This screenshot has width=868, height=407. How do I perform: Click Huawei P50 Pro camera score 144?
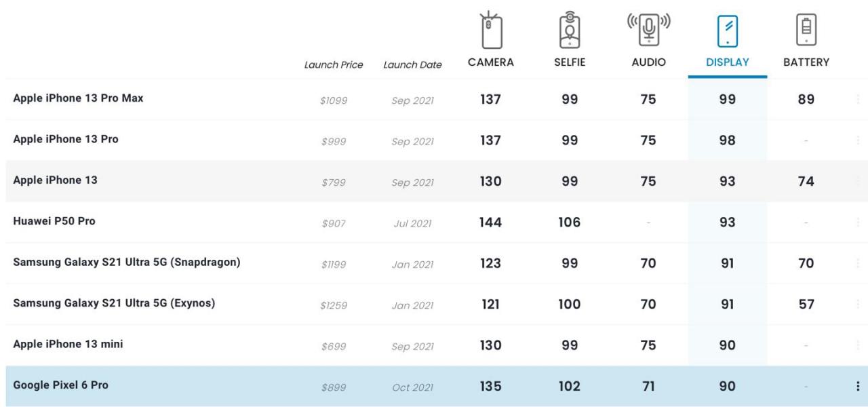490,222
